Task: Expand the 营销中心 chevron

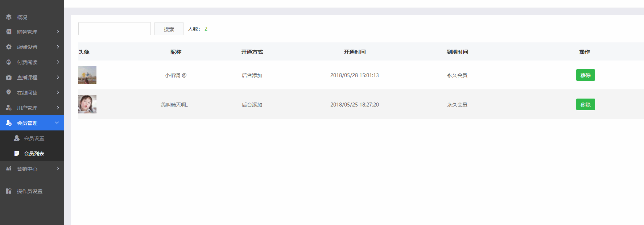Action: [58, 168]
